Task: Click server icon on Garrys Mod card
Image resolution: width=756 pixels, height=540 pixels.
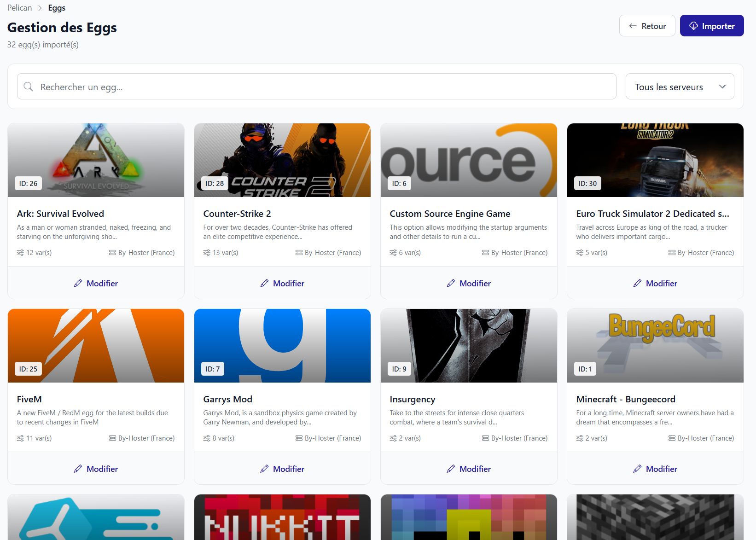Action: pyautogui.click(x=299, y=438)
